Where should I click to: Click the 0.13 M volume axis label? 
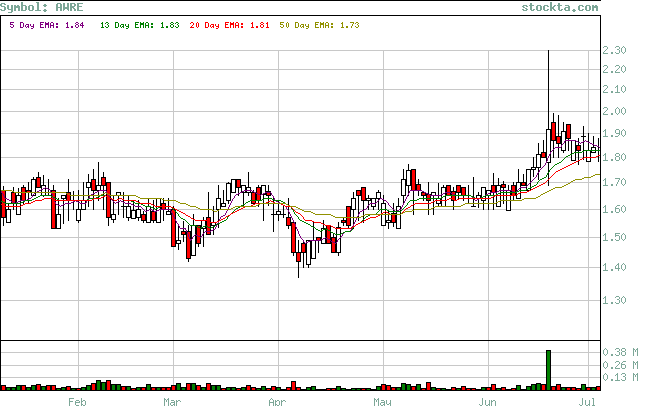point(620,378)
